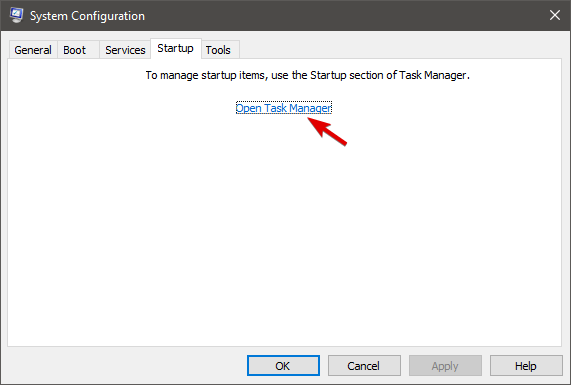Show the Tools tab
The image size is (571, 385).
point(218,50)
